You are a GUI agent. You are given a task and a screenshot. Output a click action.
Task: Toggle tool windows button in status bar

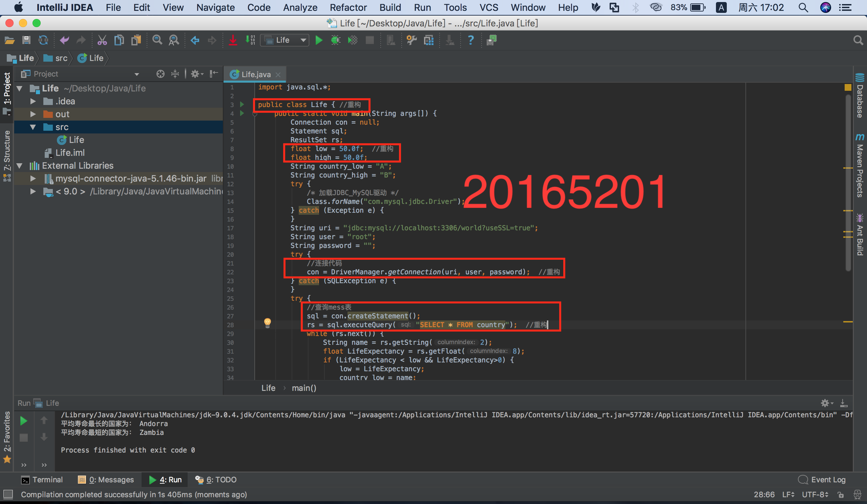point(8,495)
